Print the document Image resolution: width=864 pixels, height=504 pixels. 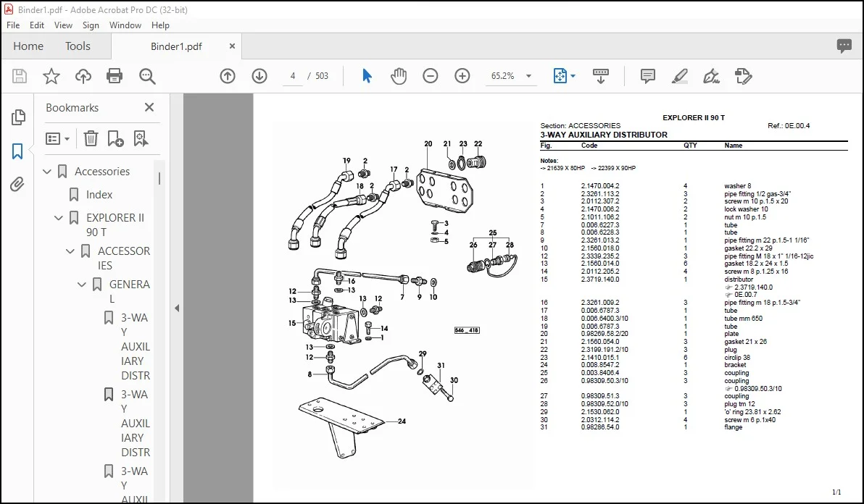[x=115, y=76]
